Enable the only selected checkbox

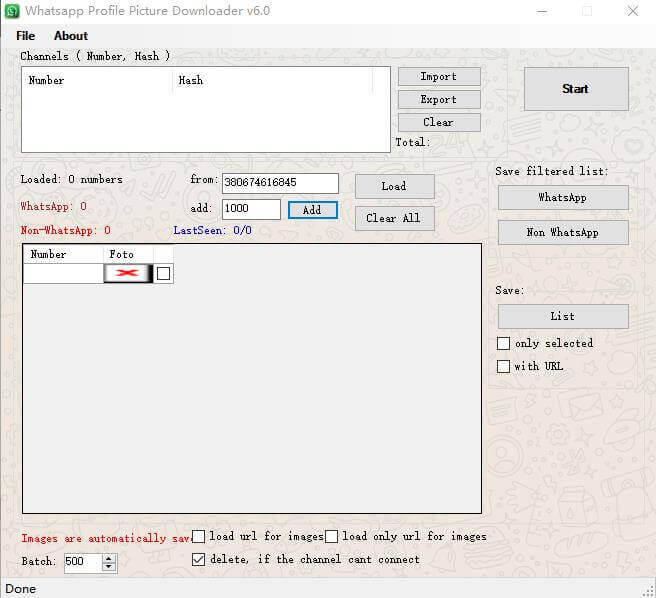pyautogui.click(x=503, y=343)
